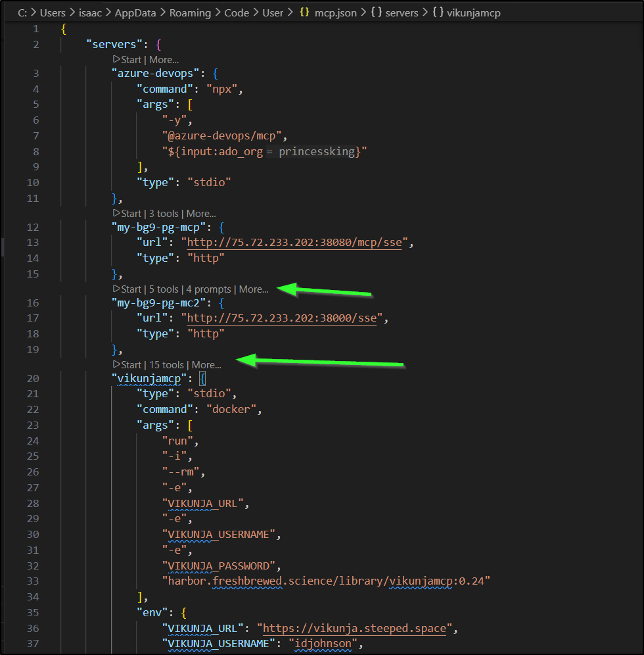Open the "3 tools" code lens
Image resolution: width=644 pixels, height=655 pixels.
coord(164,214)
